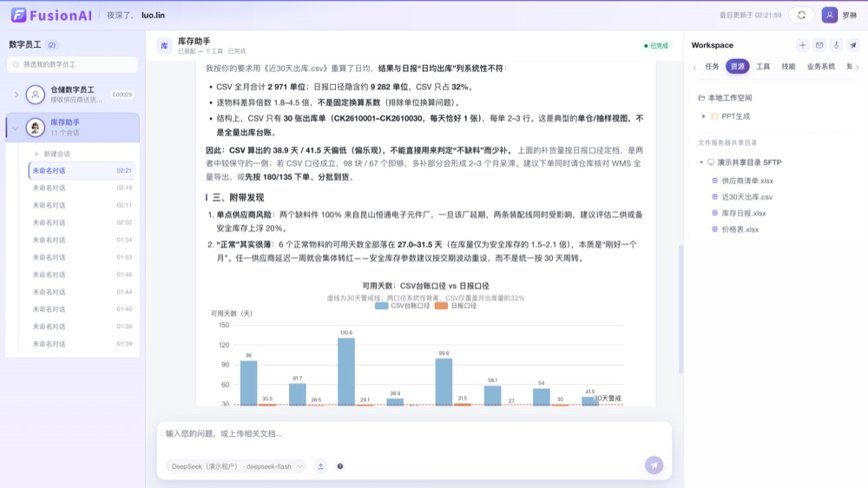The image size is (868, 488).
Task: Select the 资源 tab
Action: pyautogui.click(x=737, y=67)
